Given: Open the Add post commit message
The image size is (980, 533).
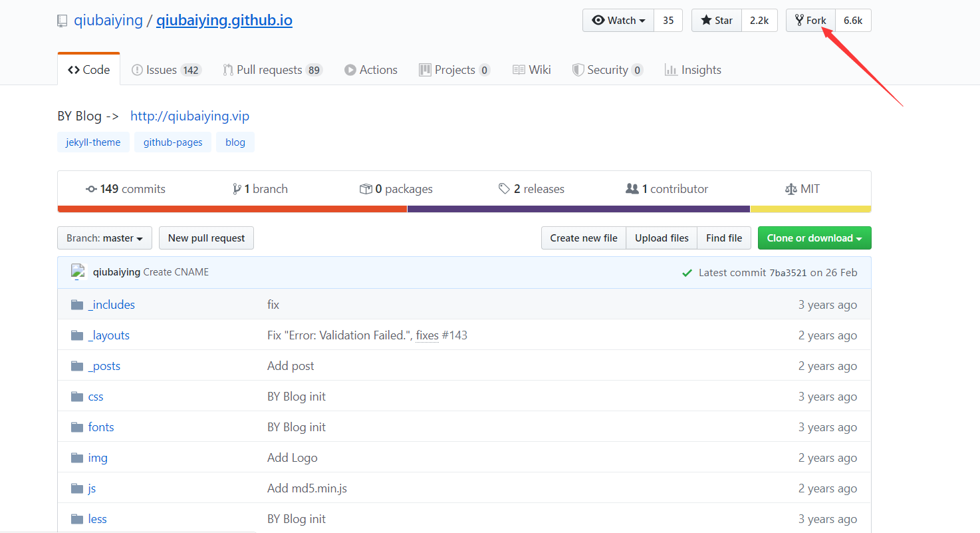Looking at the screenshot, I should point(291,366).
